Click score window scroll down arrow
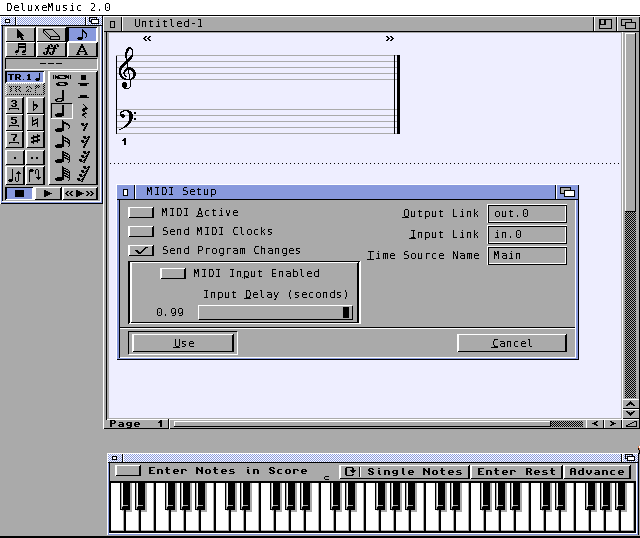The height and width of the screenshot is (538, 640). [631, 413]
